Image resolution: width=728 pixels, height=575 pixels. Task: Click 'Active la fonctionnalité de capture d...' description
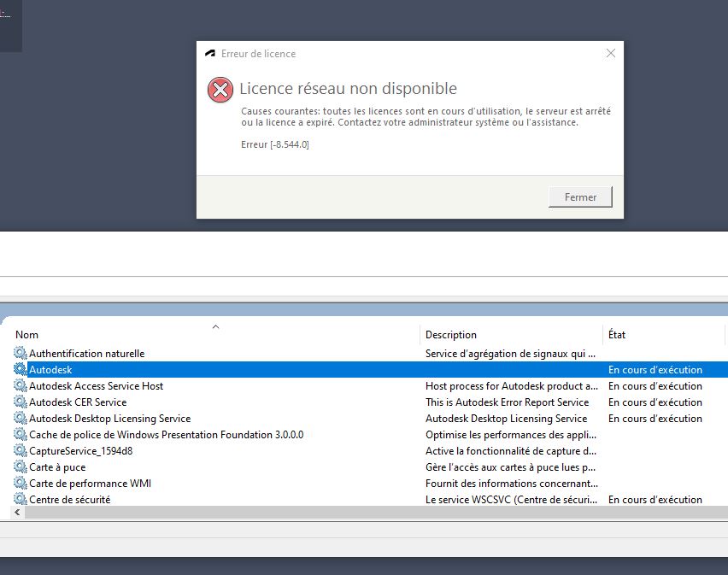coord(510,451)
